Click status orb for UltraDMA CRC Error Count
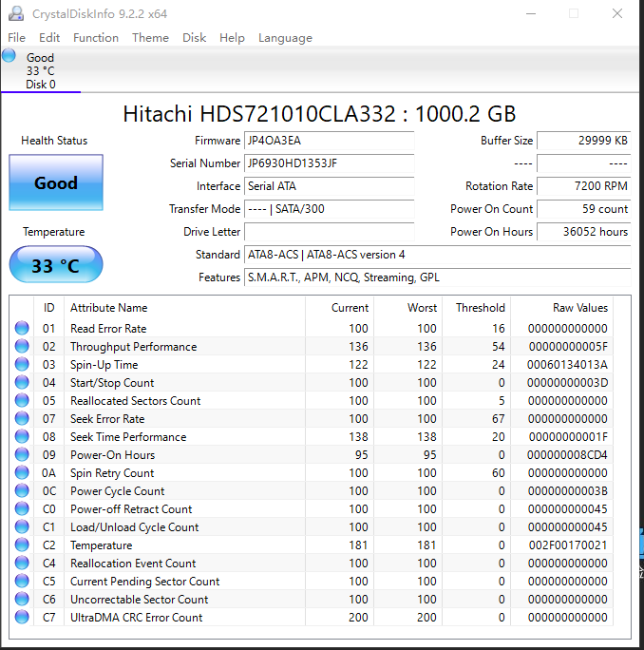 coord(22,617)
